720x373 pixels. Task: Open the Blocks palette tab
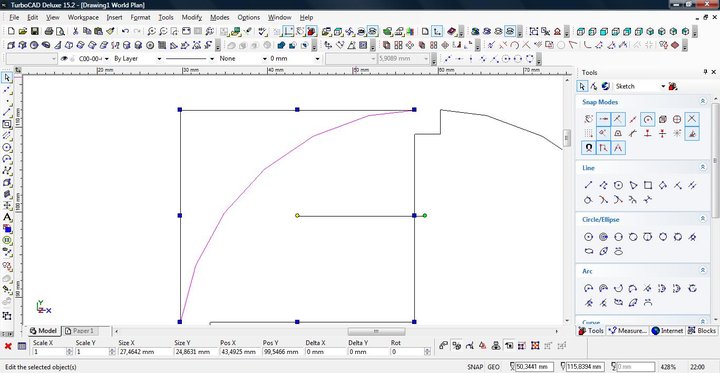(x=702, y=331)
